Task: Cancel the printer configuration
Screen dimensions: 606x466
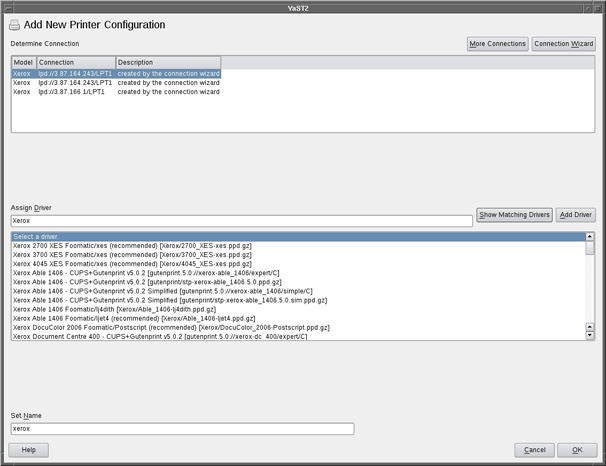Action: click(x=534, y=450)
